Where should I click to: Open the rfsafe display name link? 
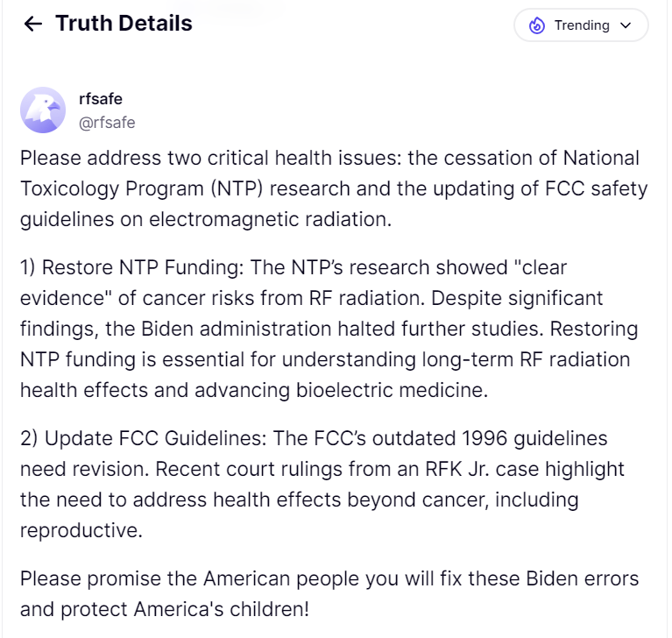tap(101, 99)
